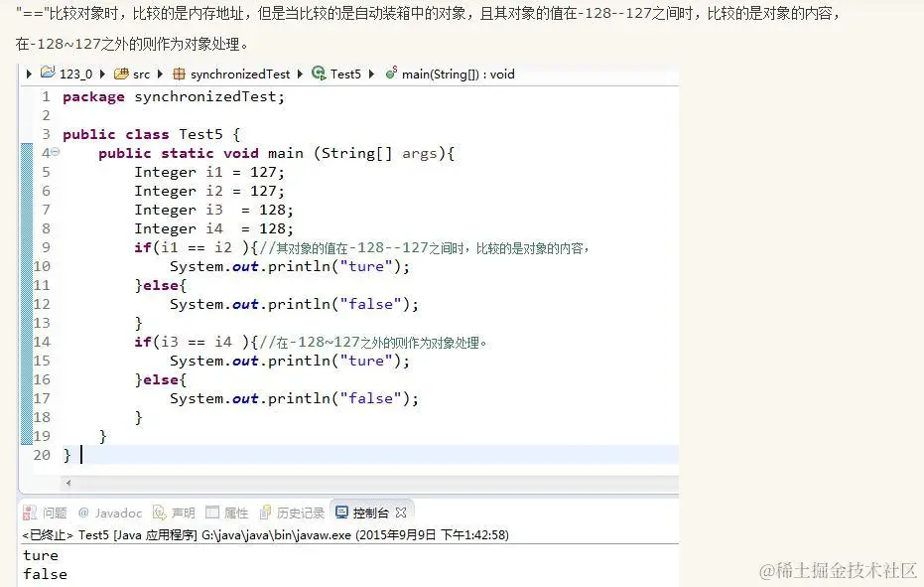Click the 历史记录 (History) tab icon
Viewport: 924px width, 587px height.
pyautogui.click(x=266, y=513)
